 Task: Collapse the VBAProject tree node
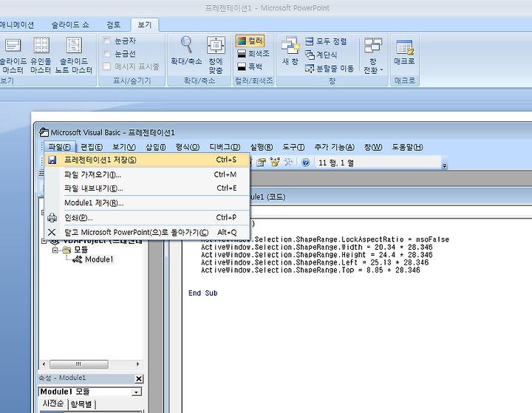pos(44,242)
